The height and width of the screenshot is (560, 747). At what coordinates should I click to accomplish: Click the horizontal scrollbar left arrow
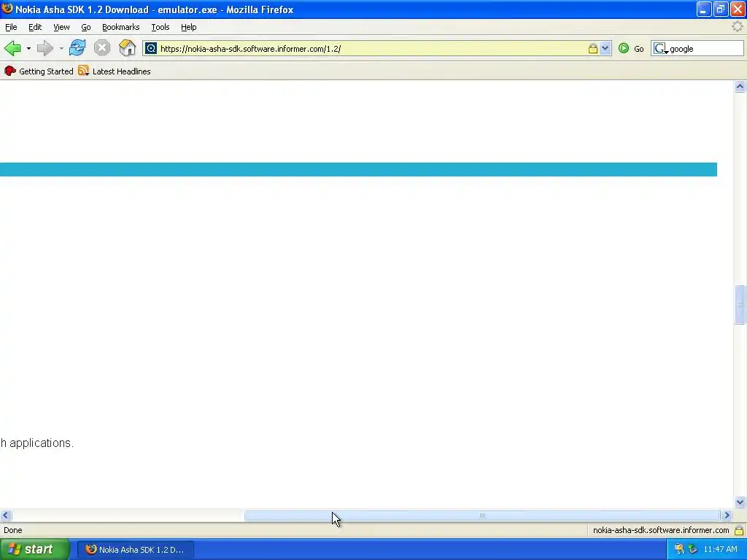(6, 516)
